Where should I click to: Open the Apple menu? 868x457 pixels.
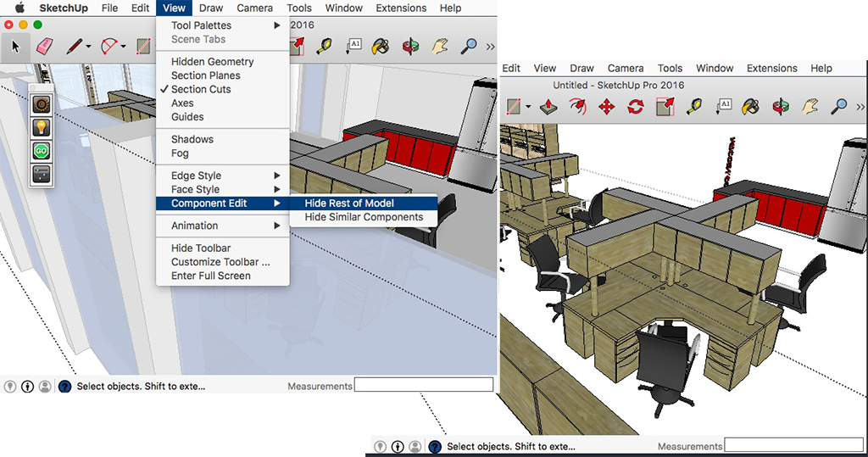coord(20,8)
